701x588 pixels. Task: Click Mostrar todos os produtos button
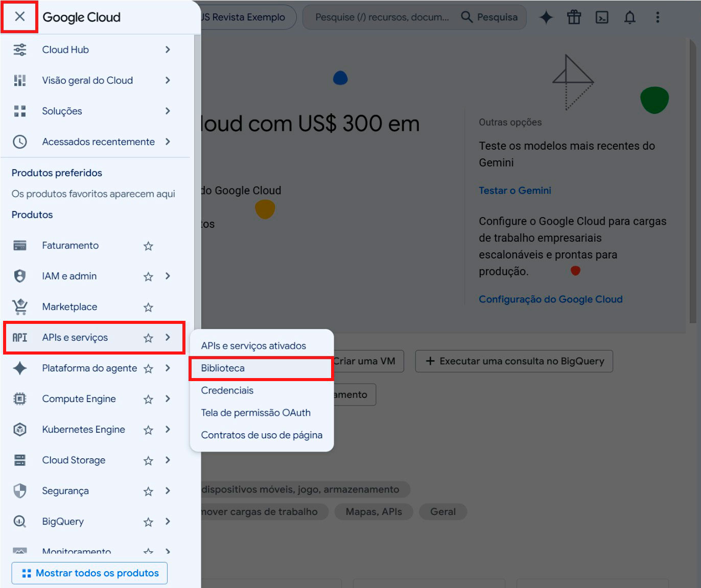89,573
